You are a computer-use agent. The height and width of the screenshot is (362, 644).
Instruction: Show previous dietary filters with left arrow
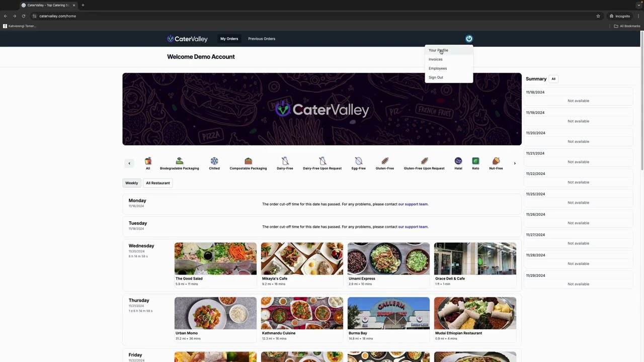point(129,163)
